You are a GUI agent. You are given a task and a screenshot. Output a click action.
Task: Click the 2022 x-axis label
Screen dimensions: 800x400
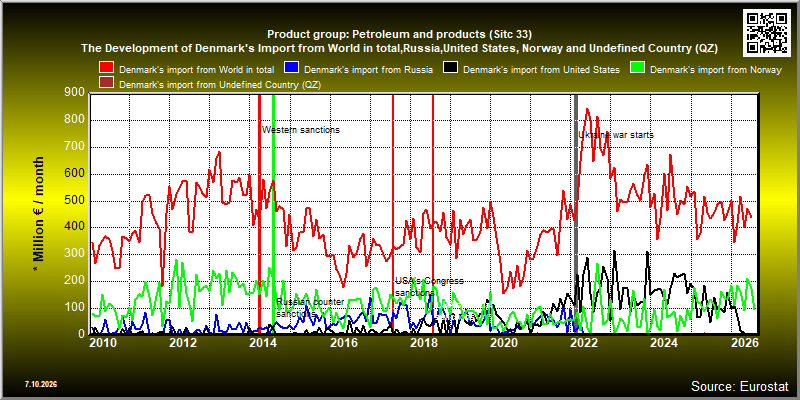[x=584, y=342]
